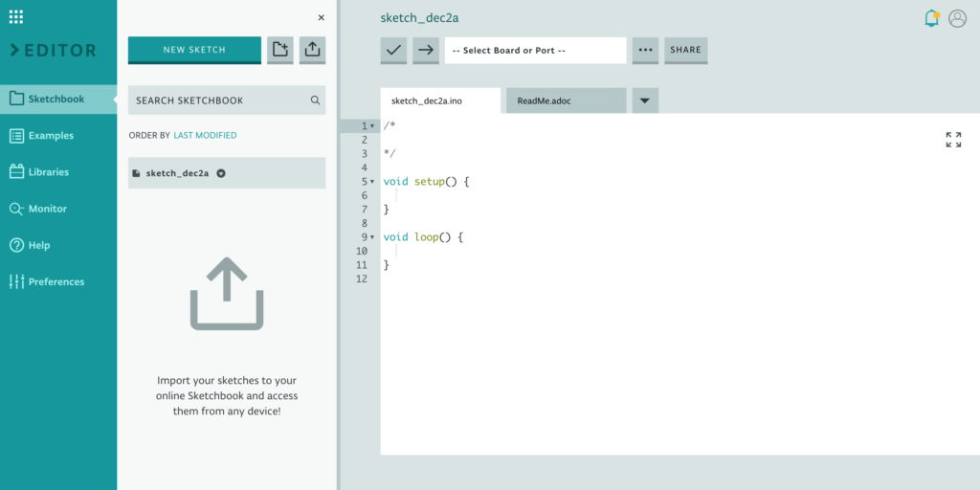The width and height of the screenshot is (980, 490).
Task: Click the Preferences sliders icon in the sidebar
Action: (17, 282)
